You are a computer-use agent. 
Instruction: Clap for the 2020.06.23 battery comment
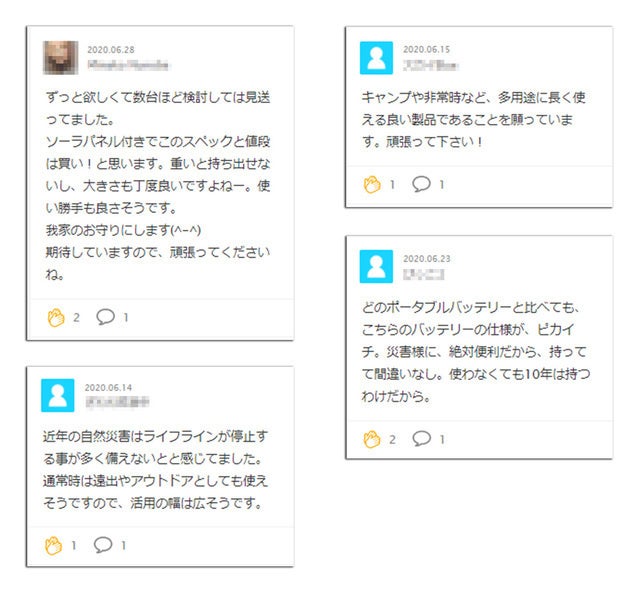pyautogui.click(x=372, y=438)
